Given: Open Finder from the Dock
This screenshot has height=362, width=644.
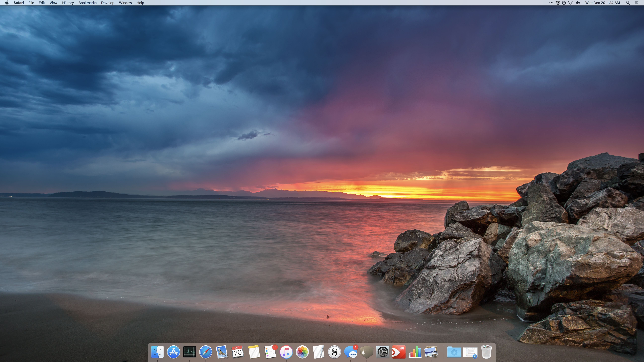Looking at the screenshot, I should coord(157,352).
